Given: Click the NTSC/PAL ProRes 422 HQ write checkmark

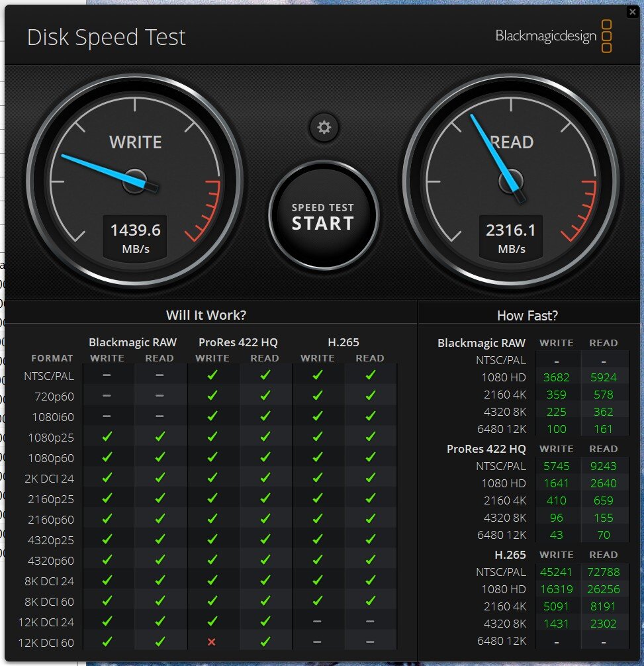Looking at the screenshot, I should coord(212,375).
